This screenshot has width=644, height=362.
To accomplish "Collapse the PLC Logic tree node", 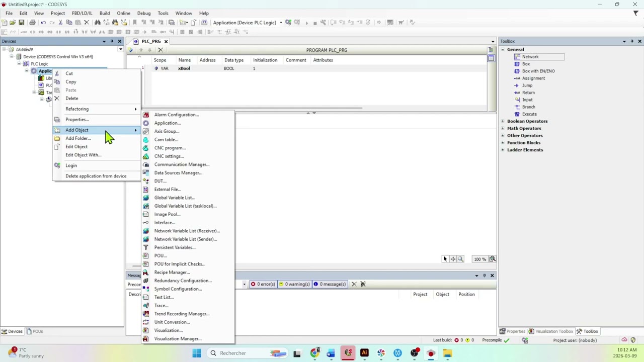I will [19, 64].
